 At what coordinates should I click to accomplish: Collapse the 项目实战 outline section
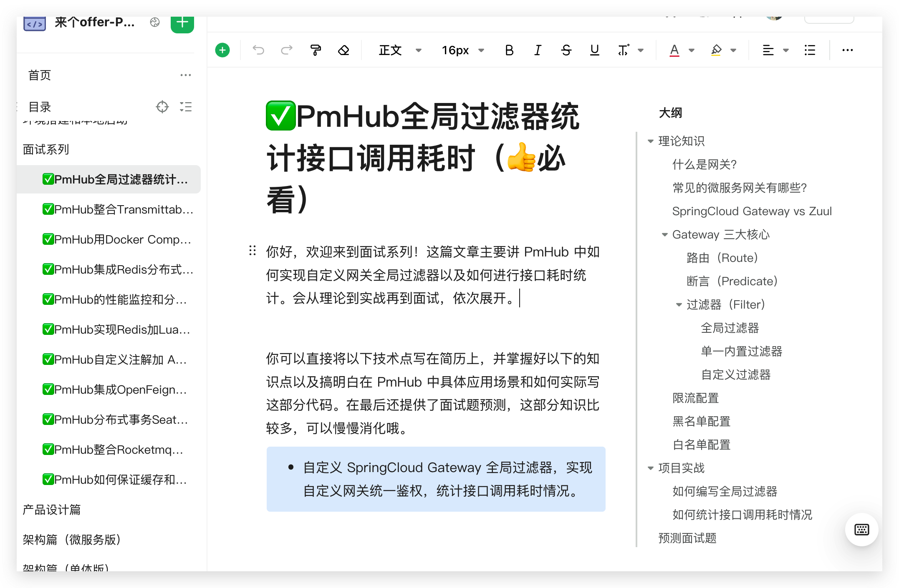click(x=650, y=468)
